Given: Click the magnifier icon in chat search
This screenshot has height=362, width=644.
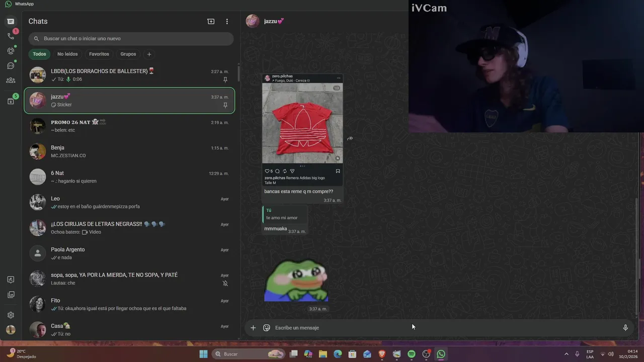Looking at the screenshot, I should (x=36, y=39).
